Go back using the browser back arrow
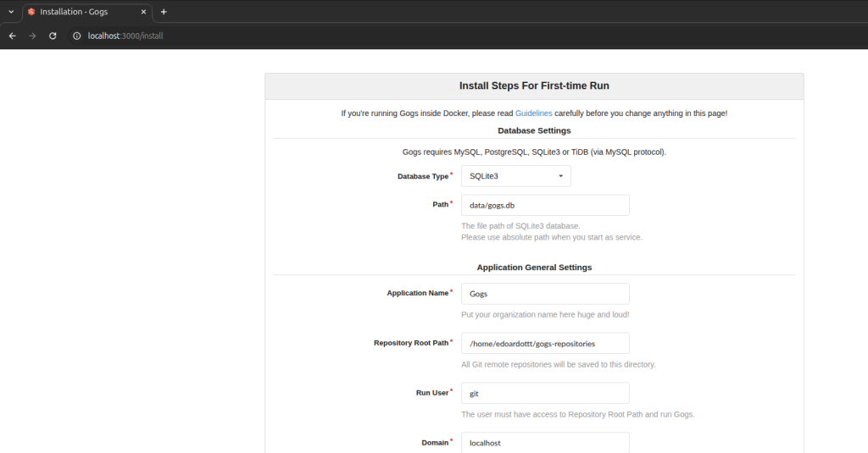This screenshot has width=868, height=453. (x=12, y=36)
